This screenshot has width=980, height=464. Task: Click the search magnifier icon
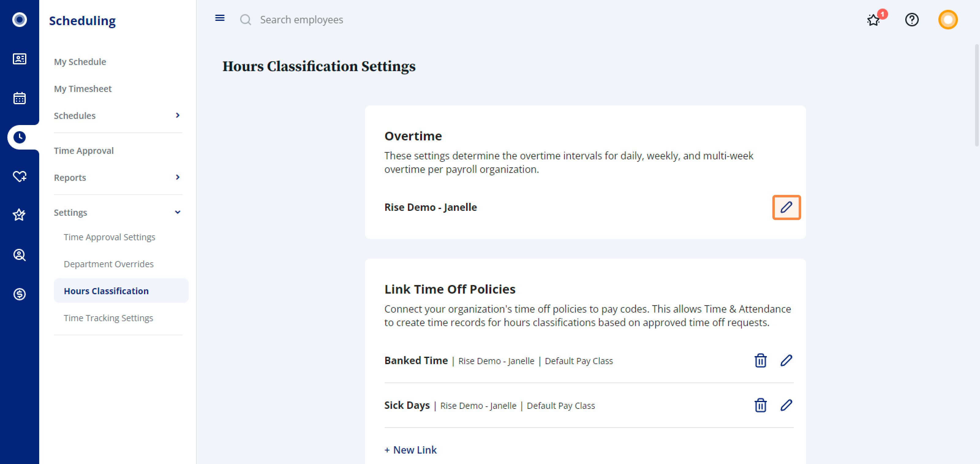coord(246,19)
